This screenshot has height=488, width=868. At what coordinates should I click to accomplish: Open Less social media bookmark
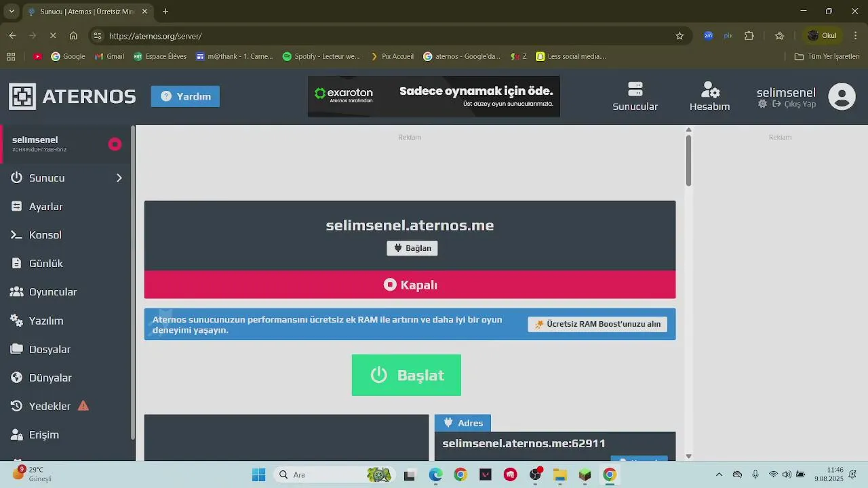point(571,56)
